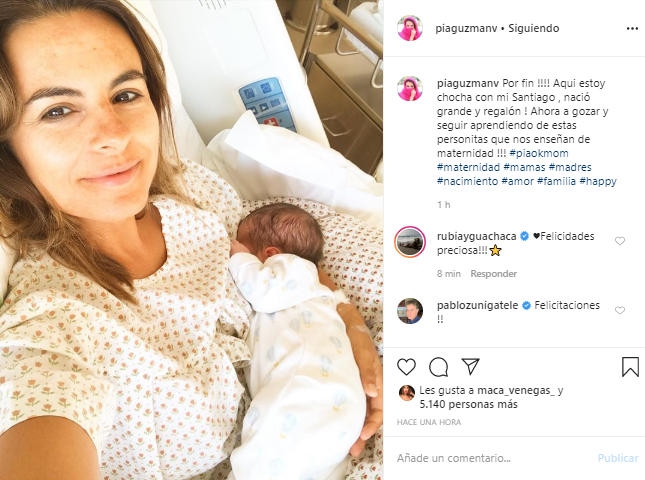Open the #maternidad hashtag
The image size is (645, 480).
coord(468,167)
